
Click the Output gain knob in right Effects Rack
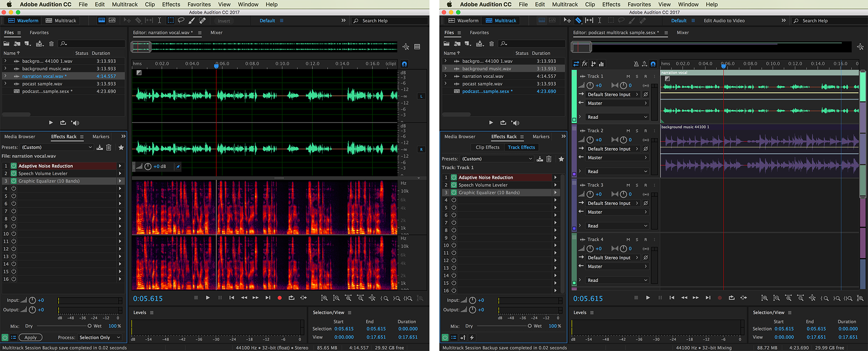click(x=472, y=310)
